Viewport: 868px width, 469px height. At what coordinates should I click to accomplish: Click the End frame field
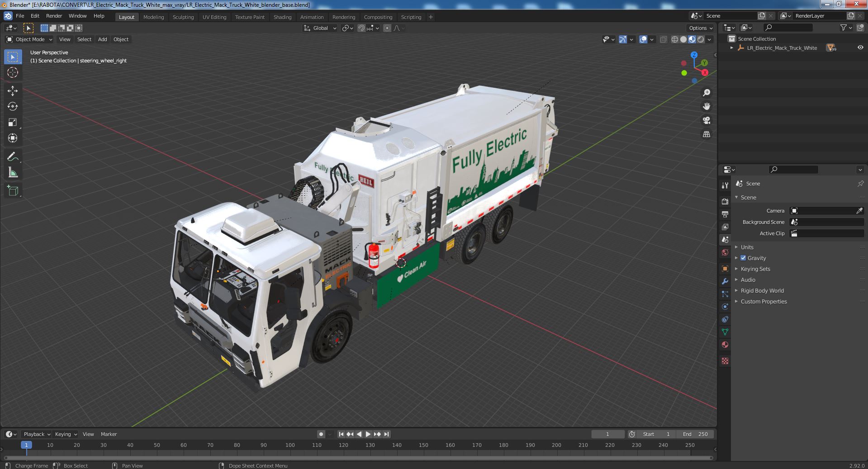click(x=696, y=434)
